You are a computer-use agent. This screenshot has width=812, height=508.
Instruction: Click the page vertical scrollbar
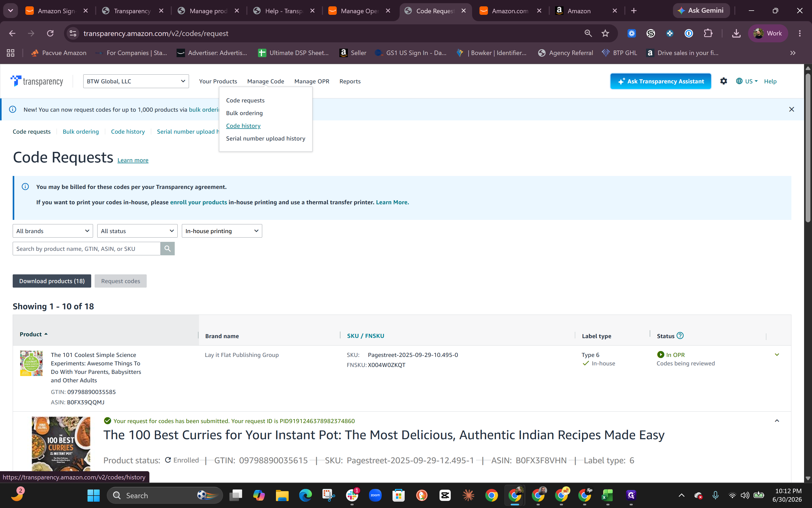808,148
